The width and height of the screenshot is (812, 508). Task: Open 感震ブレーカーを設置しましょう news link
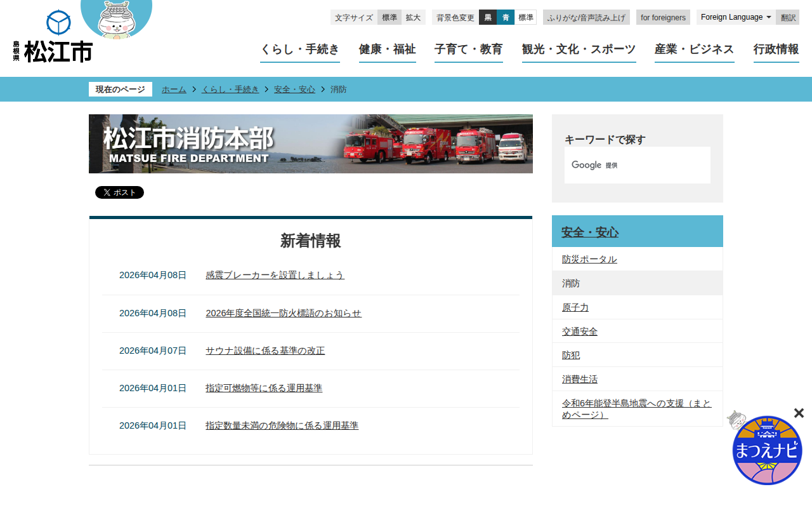tap(275, 276)
